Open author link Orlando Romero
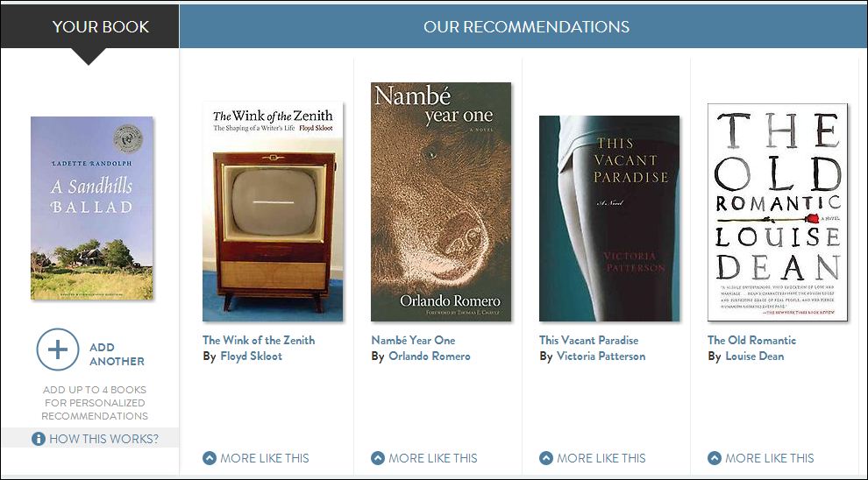The image size is (868, 480). (430, 356)
